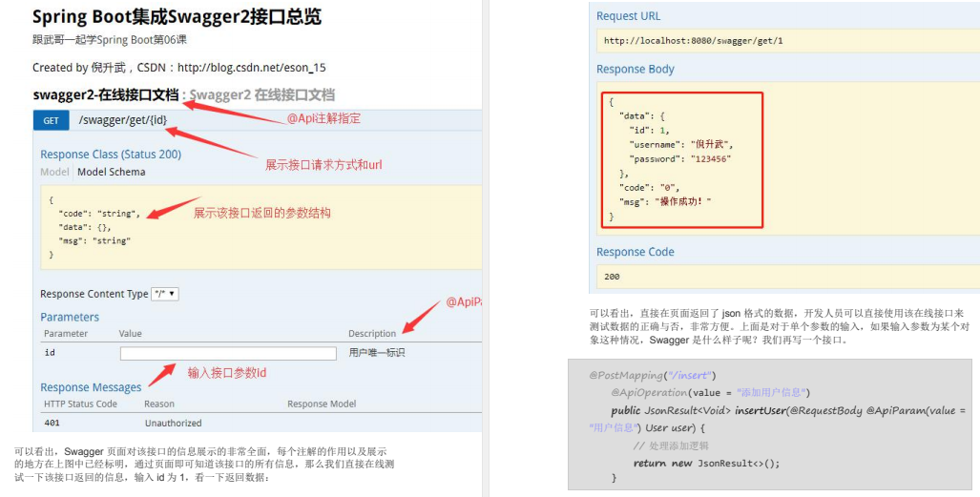Screen dimensions: 980x497
Task: Click the blue GET method badge
Action: point(51,120)
